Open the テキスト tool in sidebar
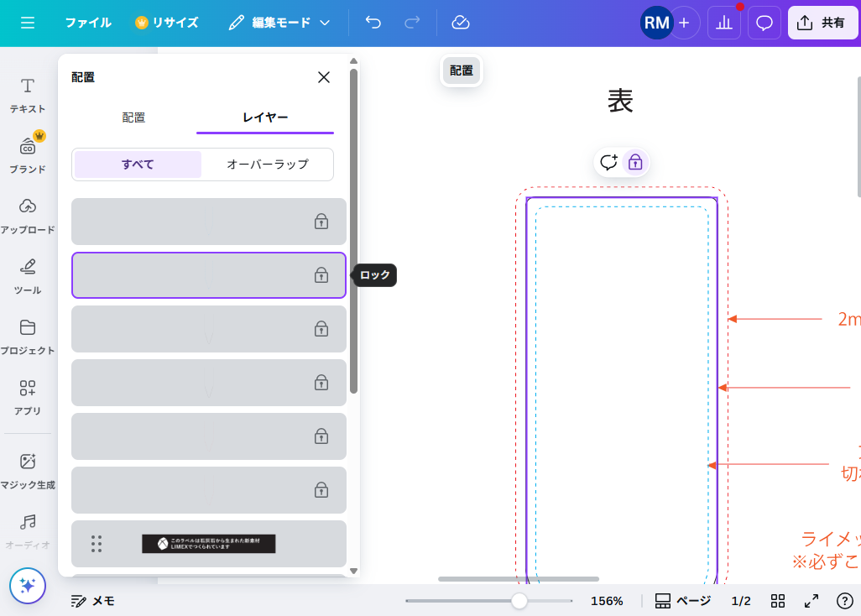The image size is (861, 616). [28, 94]
